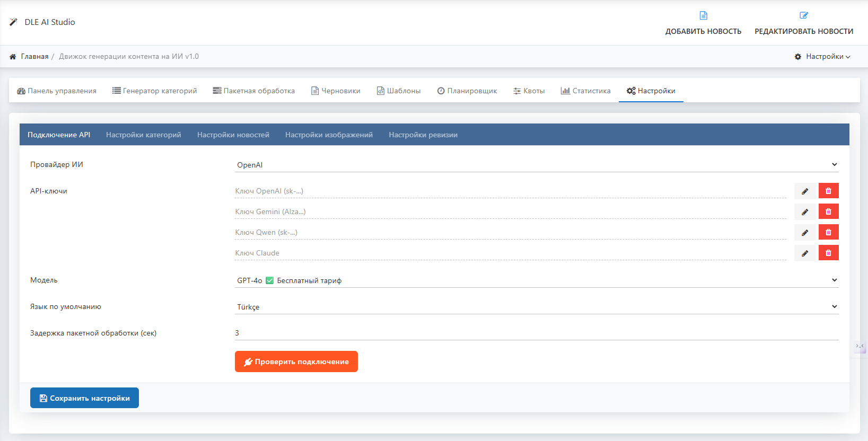Click the Сохранить настройки button
868x441 pixels.
[84, 398]
